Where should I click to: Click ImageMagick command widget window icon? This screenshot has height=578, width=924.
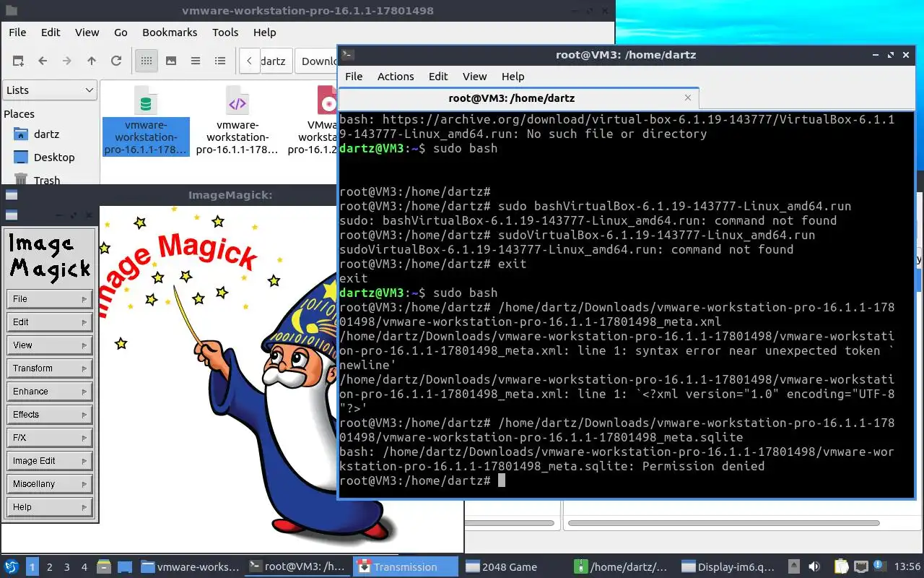click(x=12, y=215)
